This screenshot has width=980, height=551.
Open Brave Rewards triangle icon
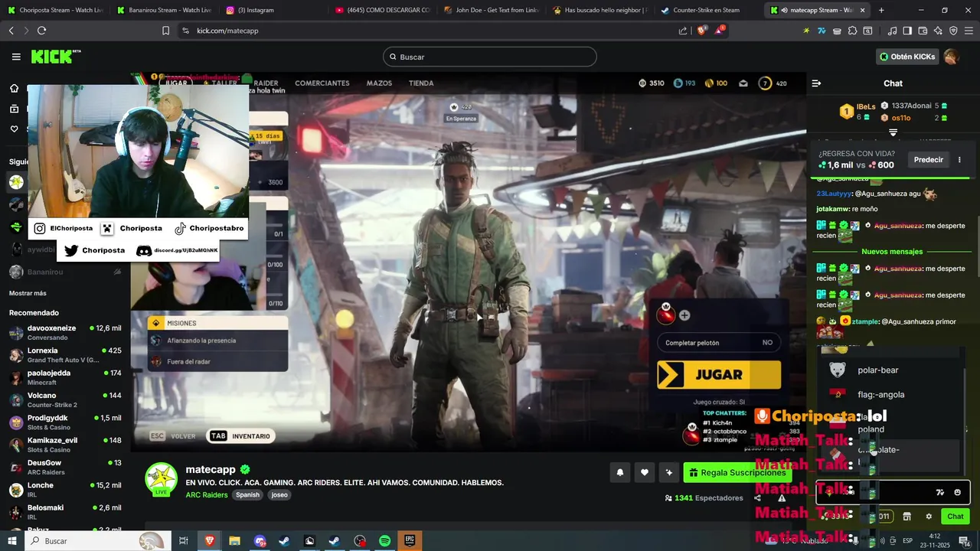tap(720, 31)
